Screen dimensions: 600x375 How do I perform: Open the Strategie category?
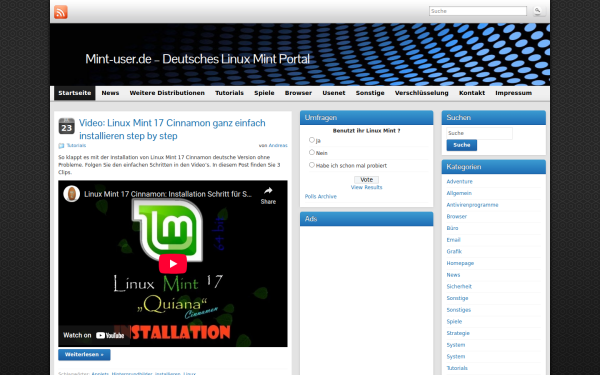click(x=458, y=333)
